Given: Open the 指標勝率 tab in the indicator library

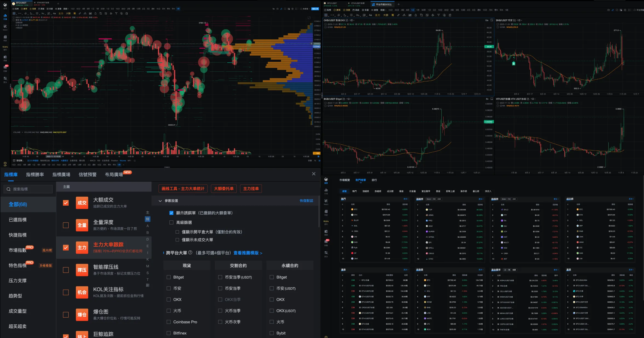Looking at the screenshot, I should (x=35, y=174).
